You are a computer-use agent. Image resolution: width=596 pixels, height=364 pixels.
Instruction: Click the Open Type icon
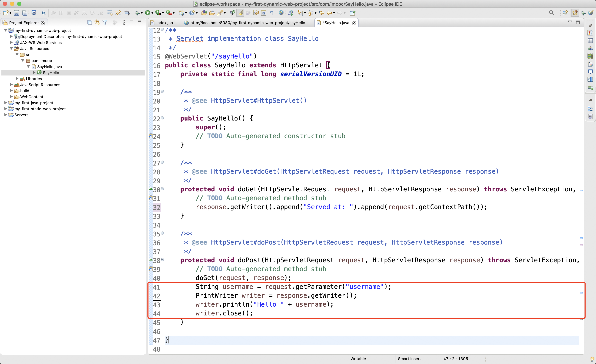click(204, 13)
